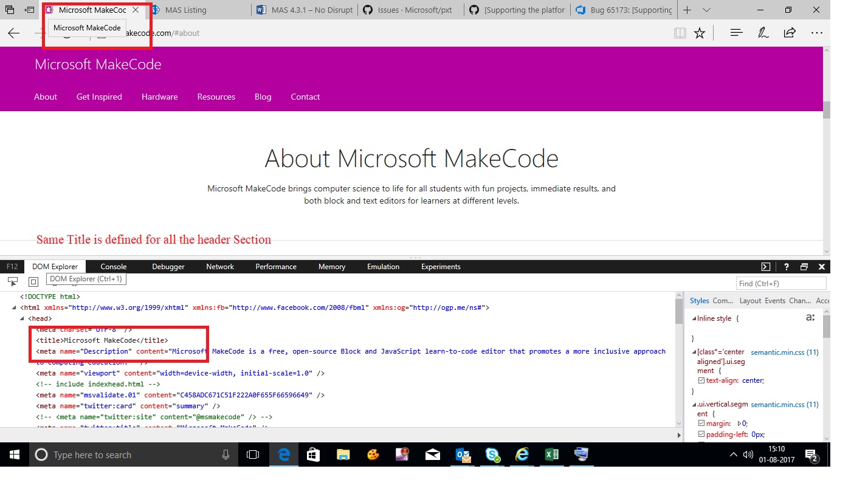This screenshot has height=494, width=868.
Task: Launch Excel from the taskbar
Action: (x=551, y=455)
